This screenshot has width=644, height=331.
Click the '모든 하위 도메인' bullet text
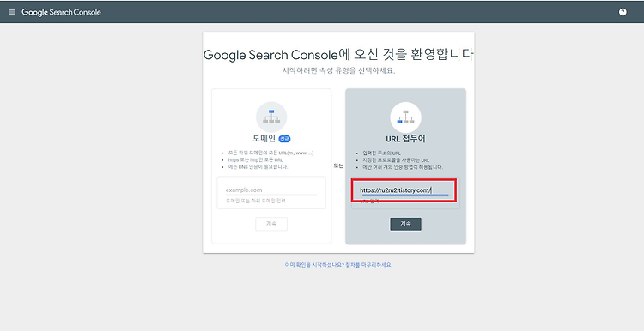point(271,153)
